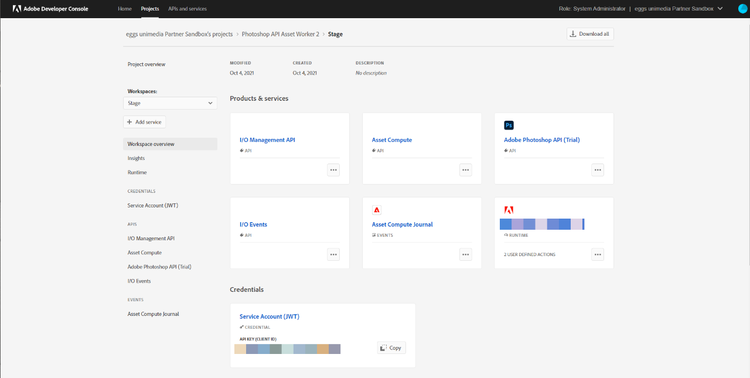Switch to the Home tab
Image resolution: width=750 pixels, height=378 pixels.
click(125, 9)
